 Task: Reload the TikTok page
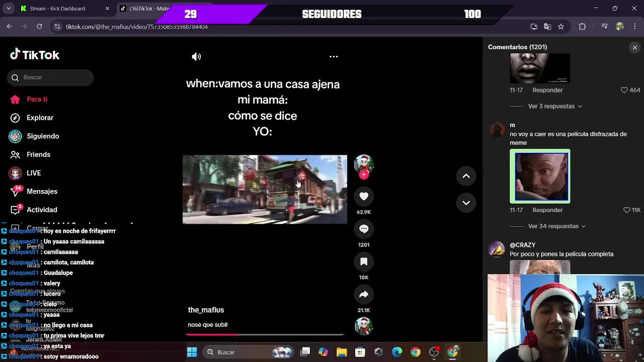(x=39, y=27)
